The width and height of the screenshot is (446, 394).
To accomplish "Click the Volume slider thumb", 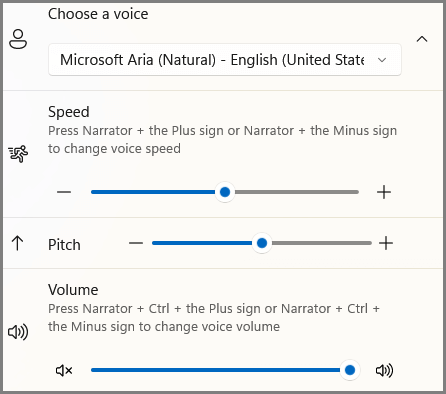I will (x=350, y=370).
